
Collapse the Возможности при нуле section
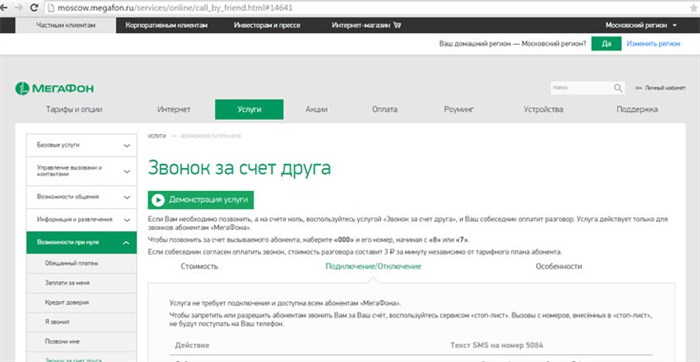[81, 242]
